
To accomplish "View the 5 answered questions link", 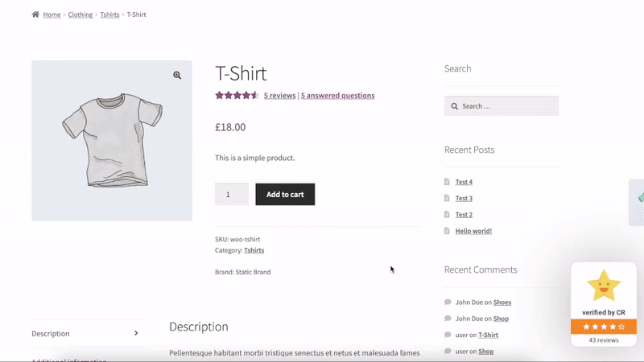I will 337,95.
